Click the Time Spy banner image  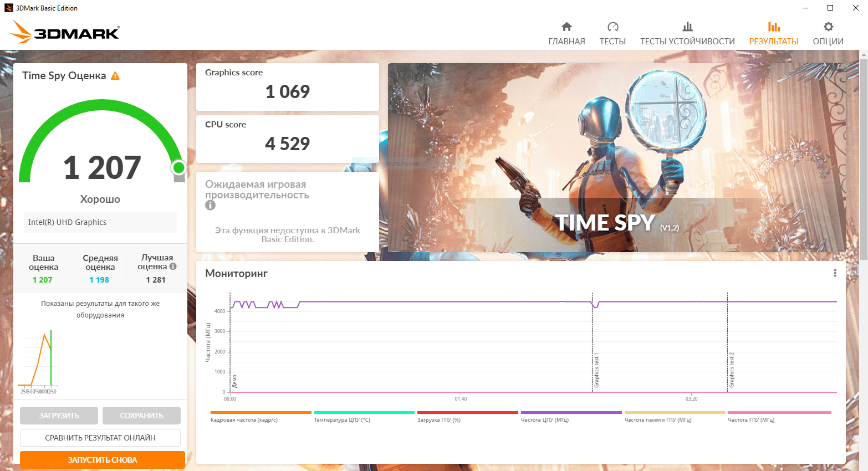click(616, 157)
